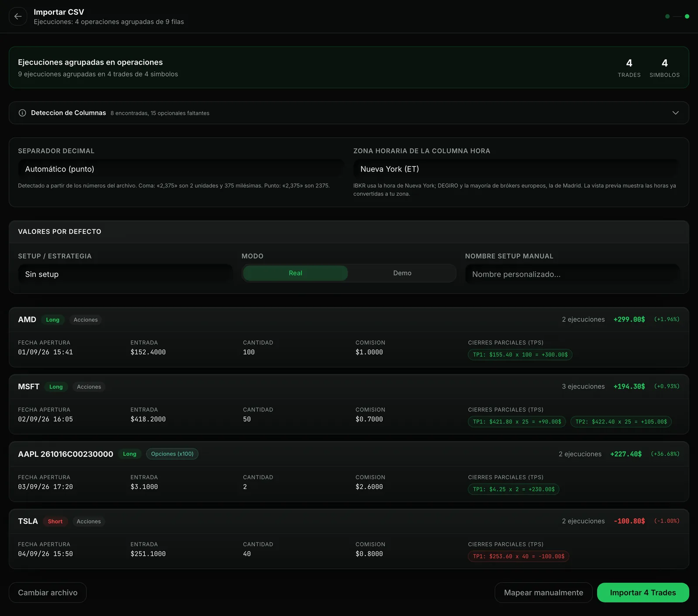Click AMD TP1 $155.40 x 100 chip
This screenshot has height=616, width=698.
tap(520, 355)
